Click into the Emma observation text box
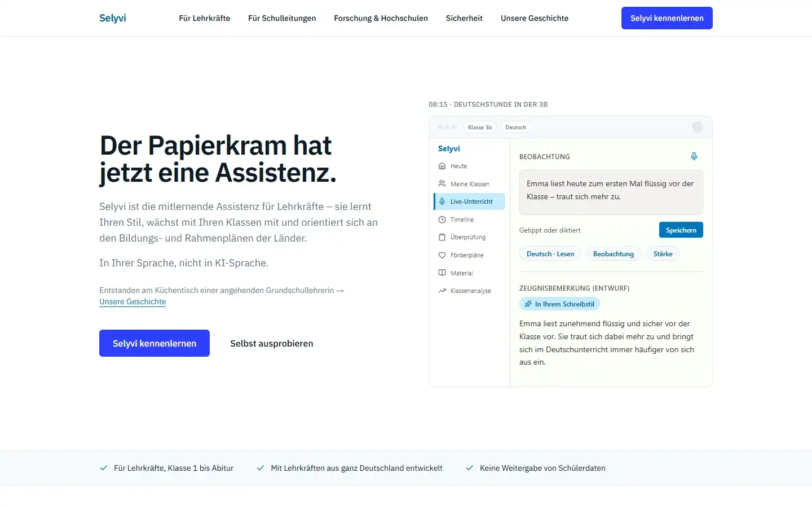The width and height of the screenshot is (812, 508). 611,192
